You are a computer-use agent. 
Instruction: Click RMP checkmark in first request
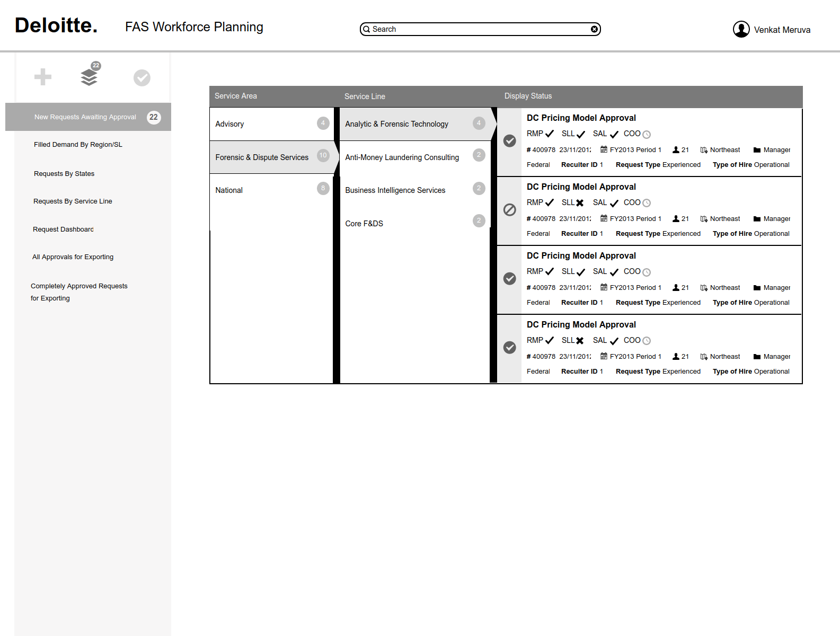pos(550,134)
